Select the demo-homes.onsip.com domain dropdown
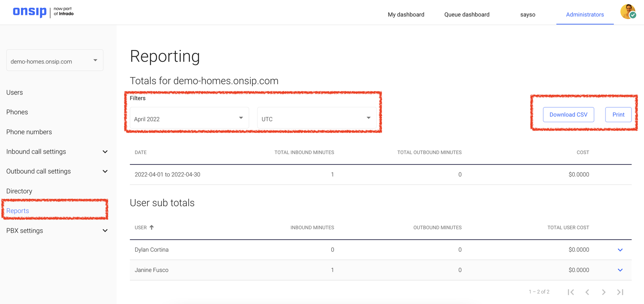Image resolution: width=644 pixels, height=304 pixels. point(55,61)
